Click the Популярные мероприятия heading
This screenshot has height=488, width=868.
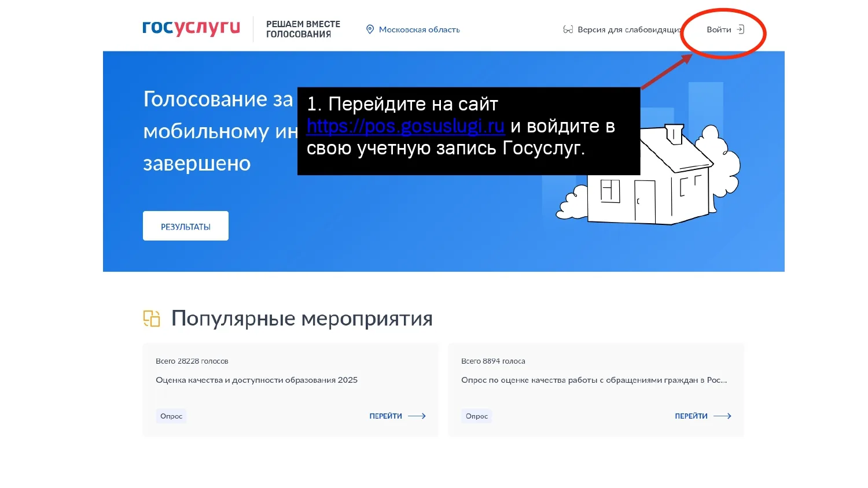(x=302, y=319)
